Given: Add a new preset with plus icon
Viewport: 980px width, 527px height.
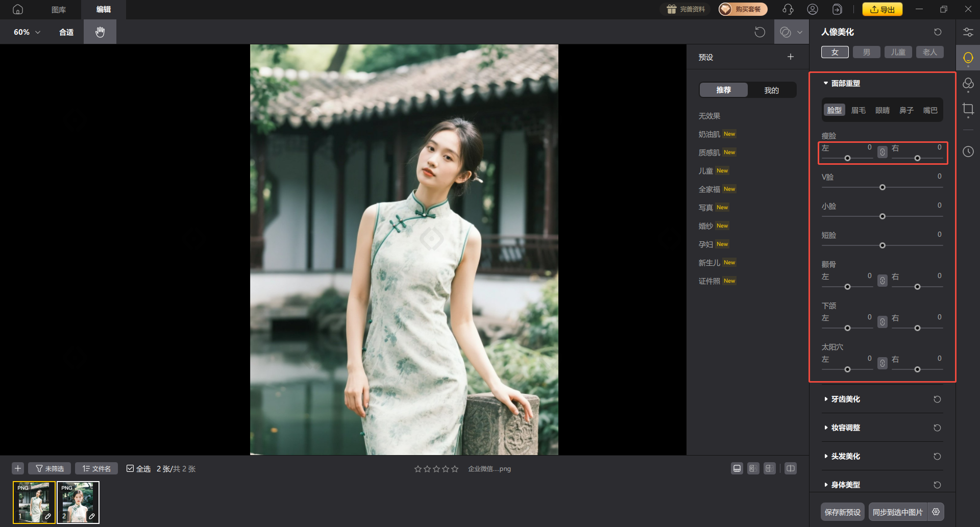Looking at the screenshot, I should tap(790, 57).
